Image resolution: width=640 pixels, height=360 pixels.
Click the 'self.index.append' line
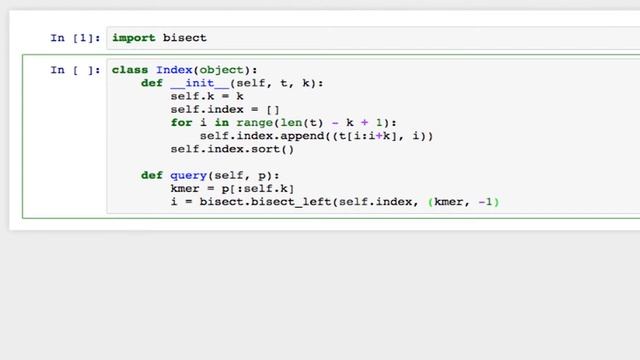point(316,136)
